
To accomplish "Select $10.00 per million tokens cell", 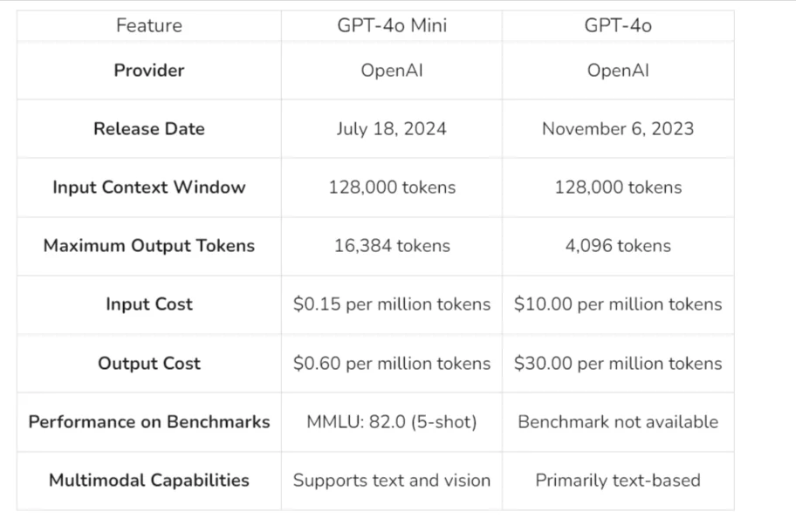I will 618,304.
